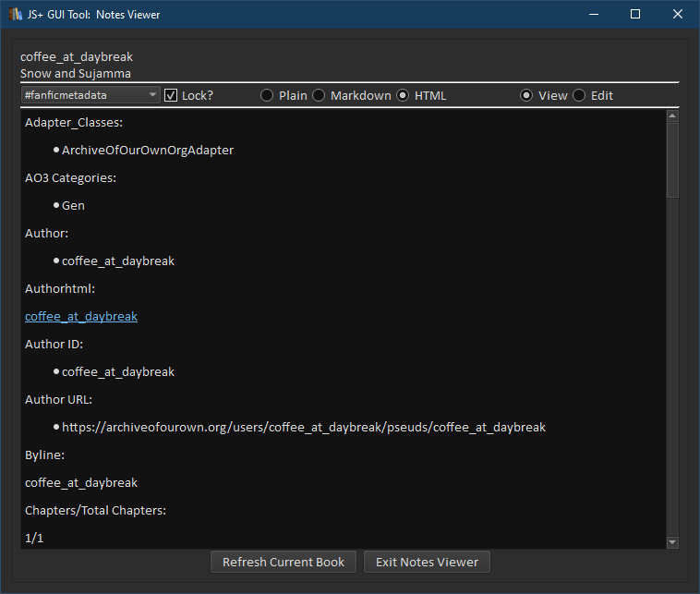700x594 pixels.
Task: Toggle the Lock? checkbox
Action: coord(171,95)
